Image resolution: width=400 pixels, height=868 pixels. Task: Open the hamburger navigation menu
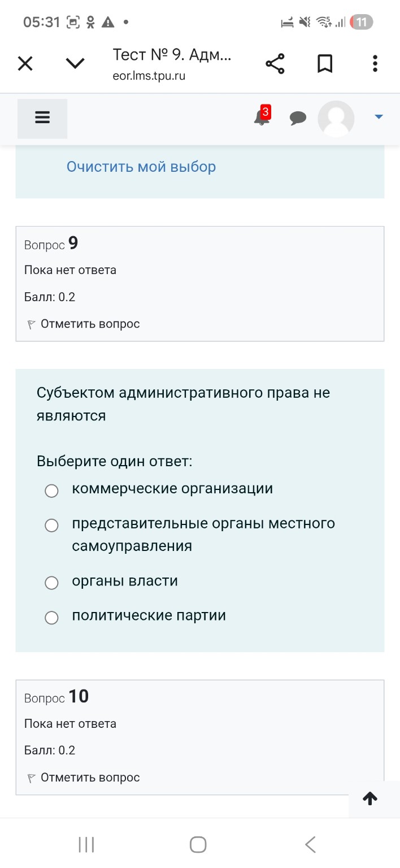42,118
